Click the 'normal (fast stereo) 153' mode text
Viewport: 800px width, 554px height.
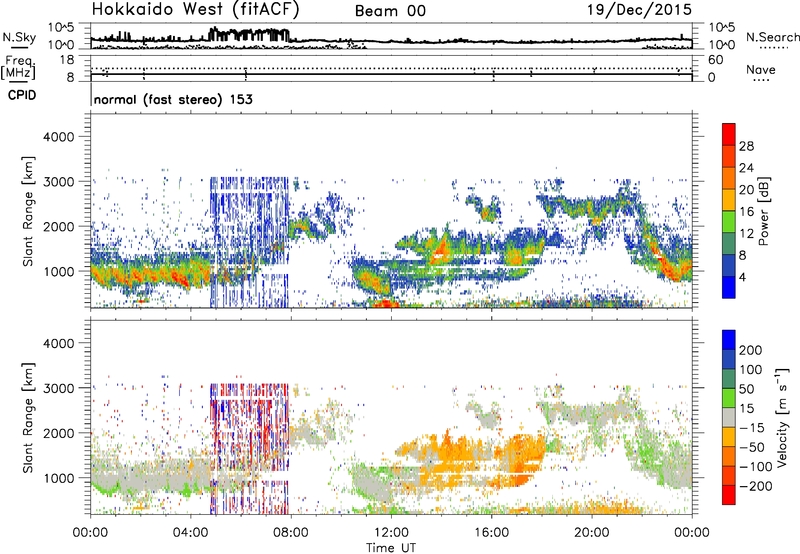[173, 100]
